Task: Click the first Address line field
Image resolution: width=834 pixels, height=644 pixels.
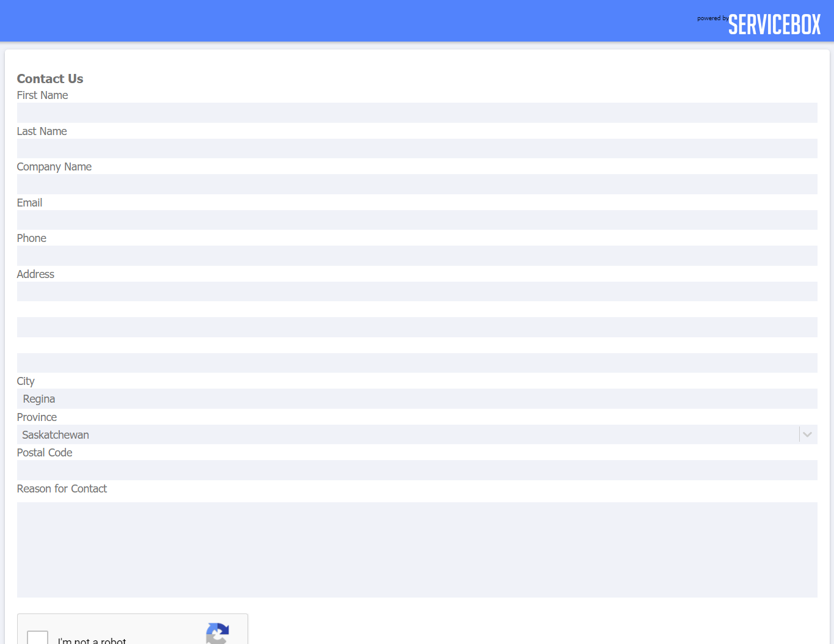Action: click(x=417, y=291)
